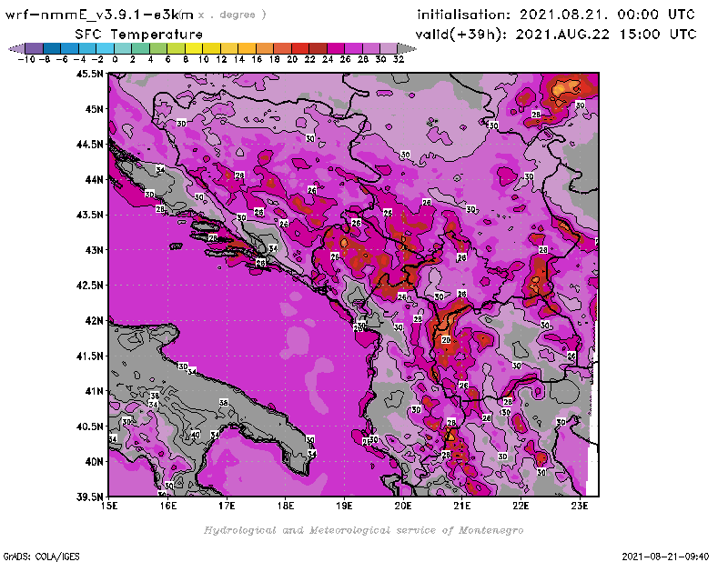
Task: Click the 19E longitude axis label
Action: click(x=345, y=505)
